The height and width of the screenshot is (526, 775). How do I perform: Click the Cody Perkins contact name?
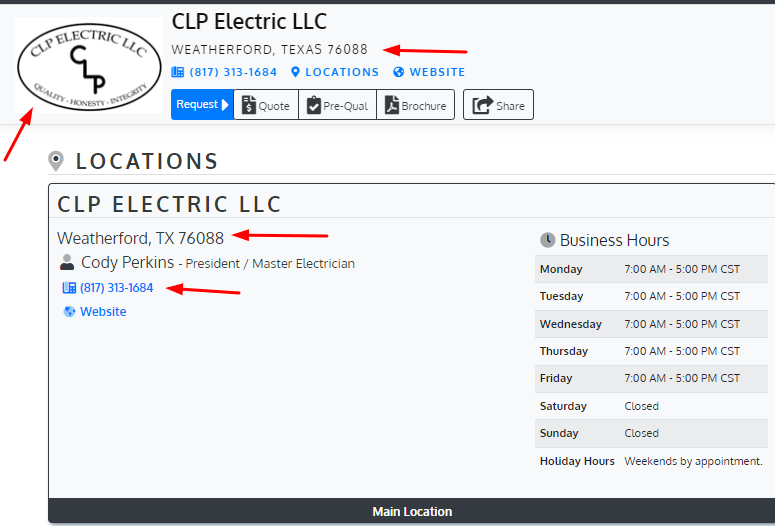128,262
